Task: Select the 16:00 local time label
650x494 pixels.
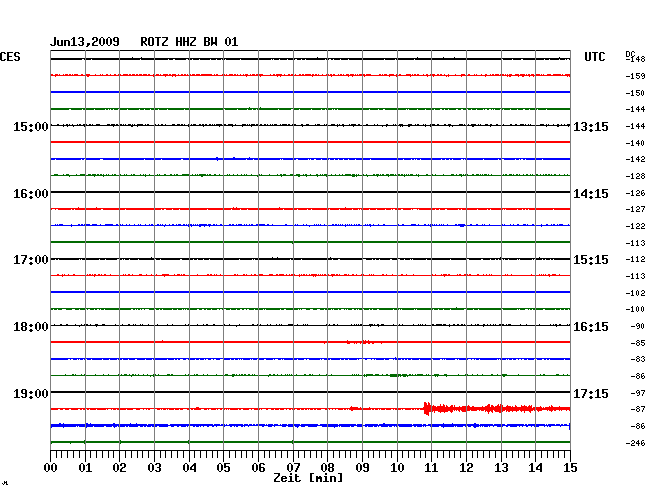Action: [31, 194]
